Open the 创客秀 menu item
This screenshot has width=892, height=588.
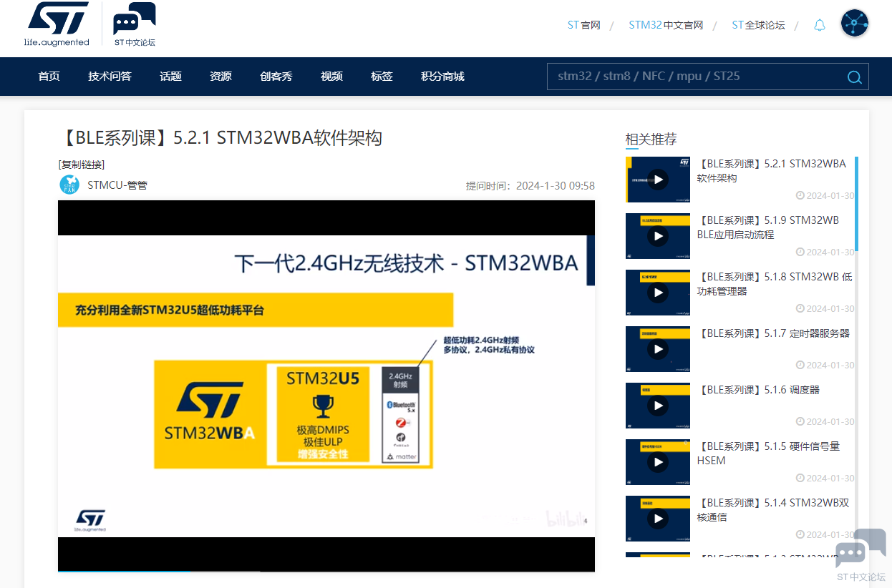pos(276,77)
